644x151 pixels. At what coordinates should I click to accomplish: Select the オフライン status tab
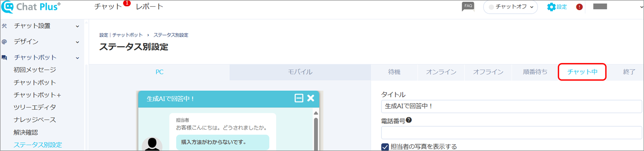tap(488, 72)
